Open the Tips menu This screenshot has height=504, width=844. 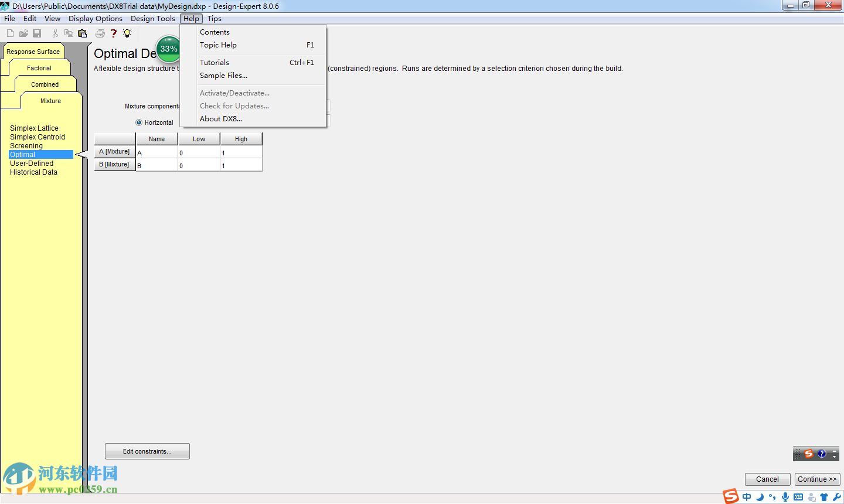214,18
